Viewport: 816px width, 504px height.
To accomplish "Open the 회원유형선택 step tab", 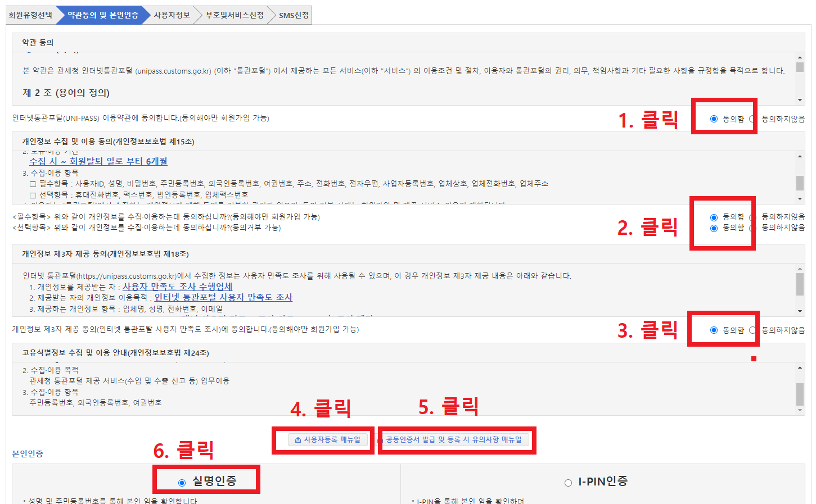I will [x=30, y=15].
